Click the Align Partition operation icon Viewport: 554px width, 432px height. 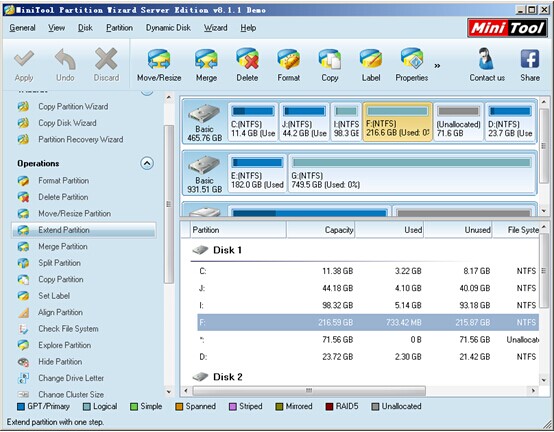23,312
